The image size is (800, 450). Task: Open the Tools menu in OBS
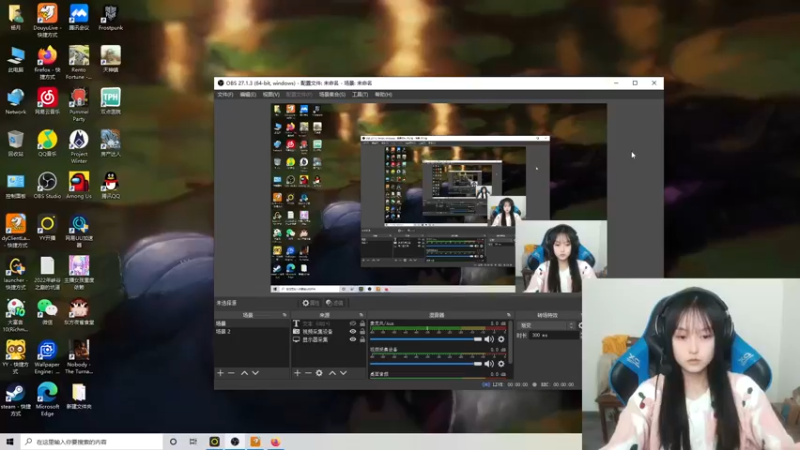pos(360,94)
